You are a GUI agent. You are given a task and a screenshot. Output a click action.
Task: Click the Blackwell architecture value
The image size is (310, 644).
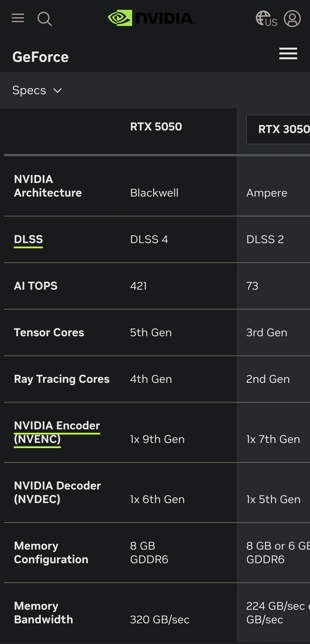coord(154,193)
